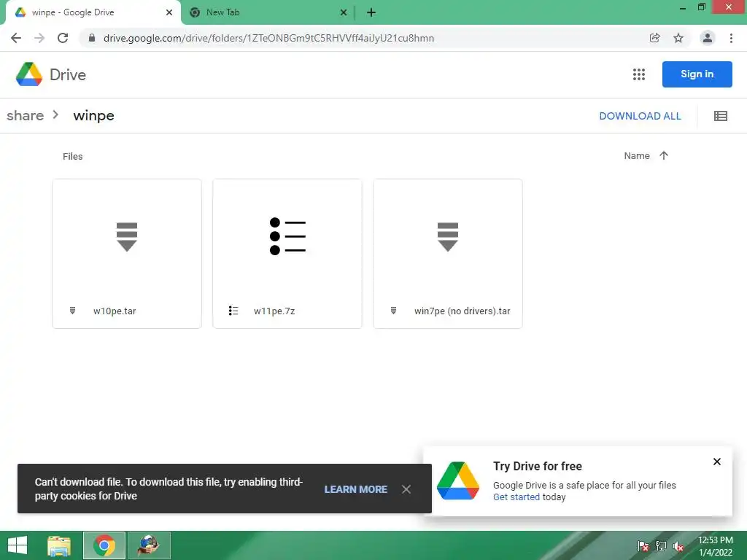The image size is (747, 560).
Task: Open a new browser tab
Action: [371, 12]
